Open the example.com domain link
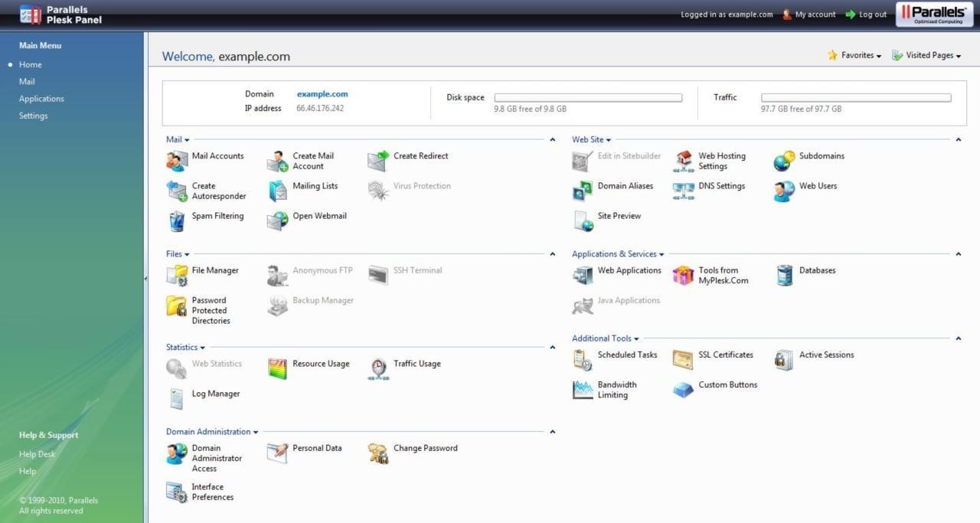 click(x=322, y=94)
